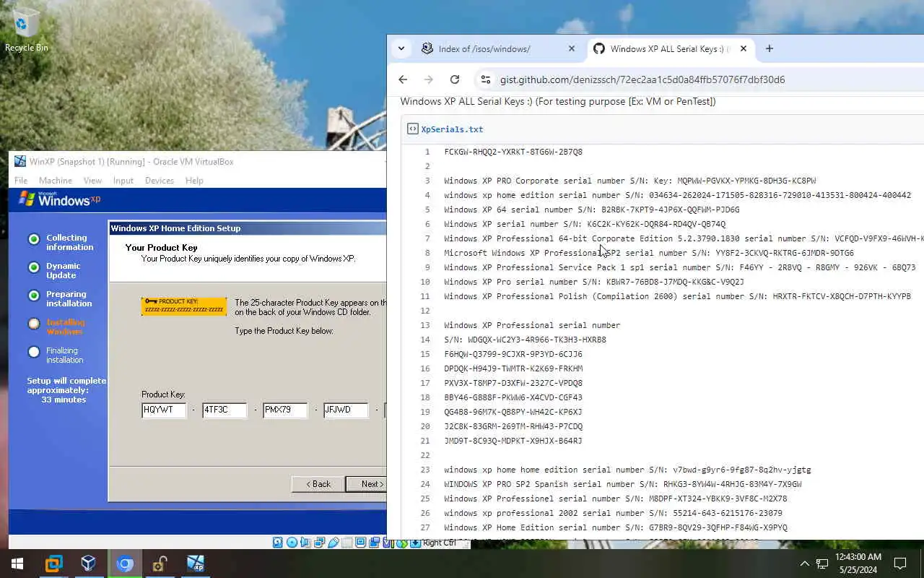
Task: Open the VirtualBox Input menu
Action: (x=123, y=181)
